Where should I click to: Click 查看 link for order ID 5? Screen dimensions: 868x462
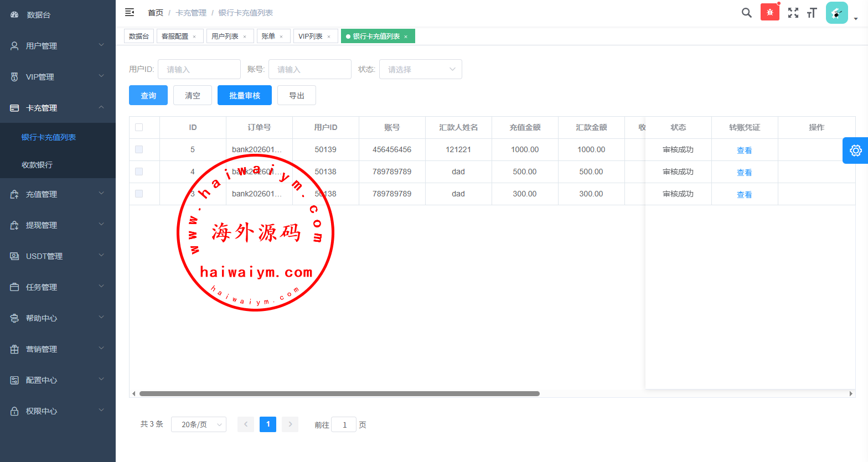(744, 150)
